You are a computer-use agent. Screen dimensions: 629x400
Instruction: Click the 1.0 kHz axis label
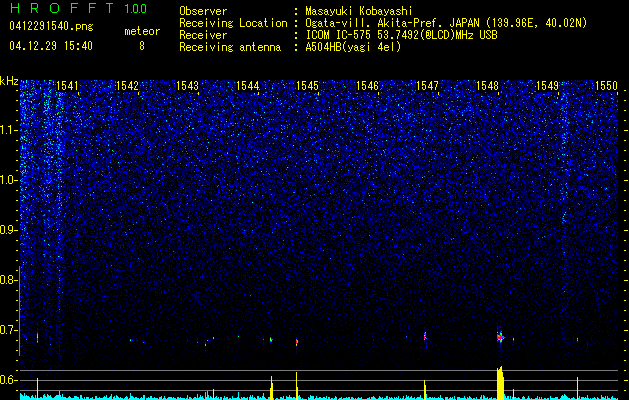tap(8, 180)
